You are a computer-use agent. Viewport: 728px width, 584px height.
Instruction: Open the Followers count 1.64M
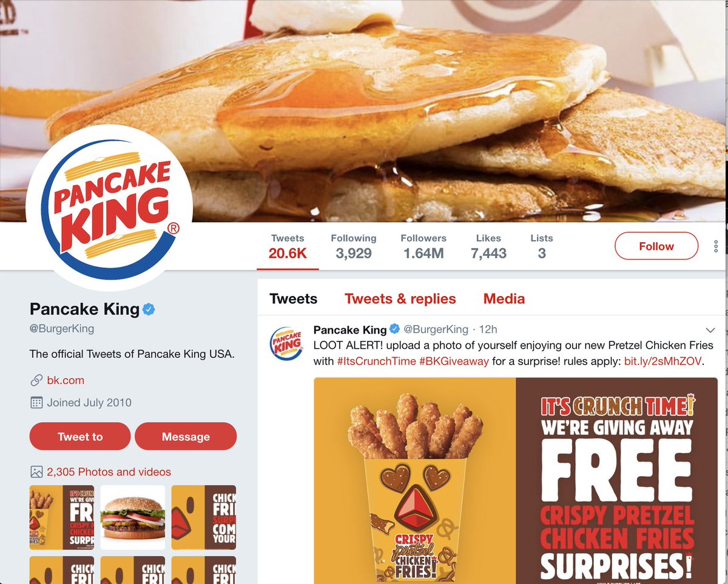point(423,246)
